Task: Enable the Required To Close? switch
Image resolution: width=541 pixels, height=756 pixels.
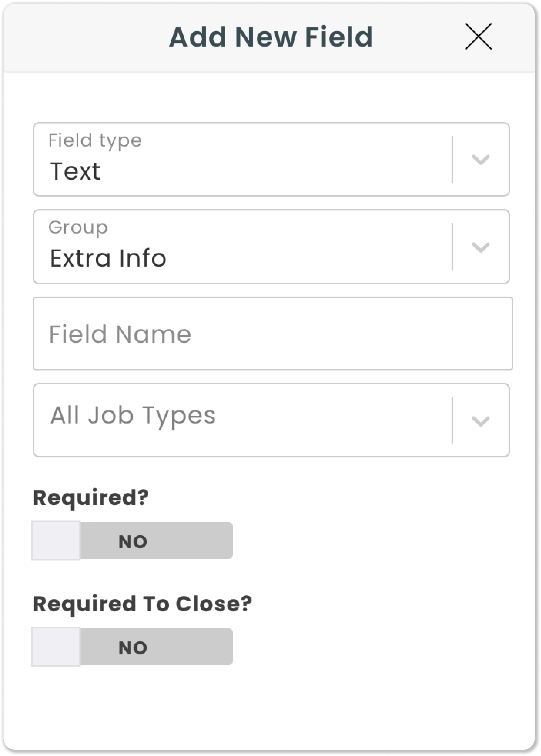Action: click(x=132, y=647)
